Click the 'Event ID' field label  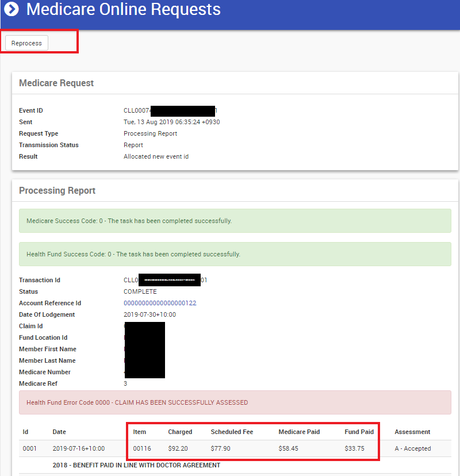tap(31, 110)
